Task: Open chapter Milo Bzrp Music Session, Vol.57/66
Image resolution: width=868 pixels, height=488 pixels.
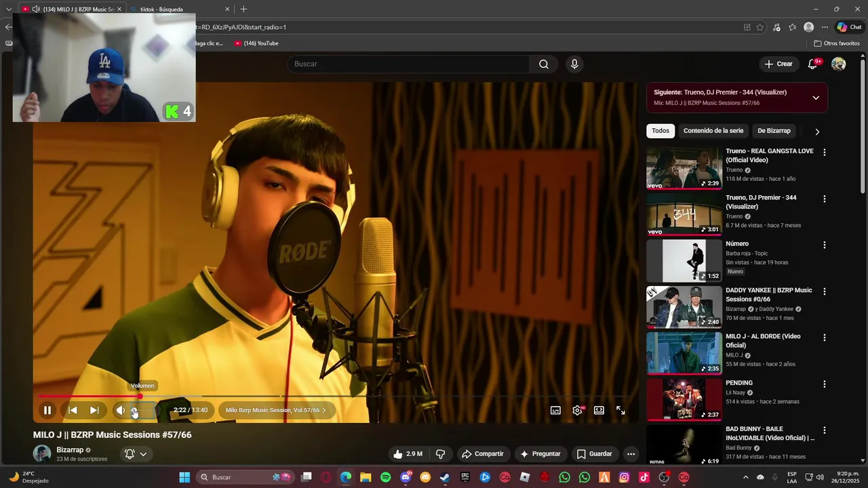Action: 275,410
